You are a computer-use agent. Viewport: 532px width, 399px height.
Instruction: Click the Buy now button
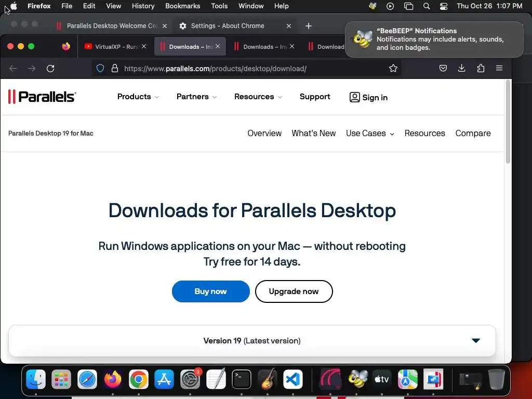click(x=211, y=291)
